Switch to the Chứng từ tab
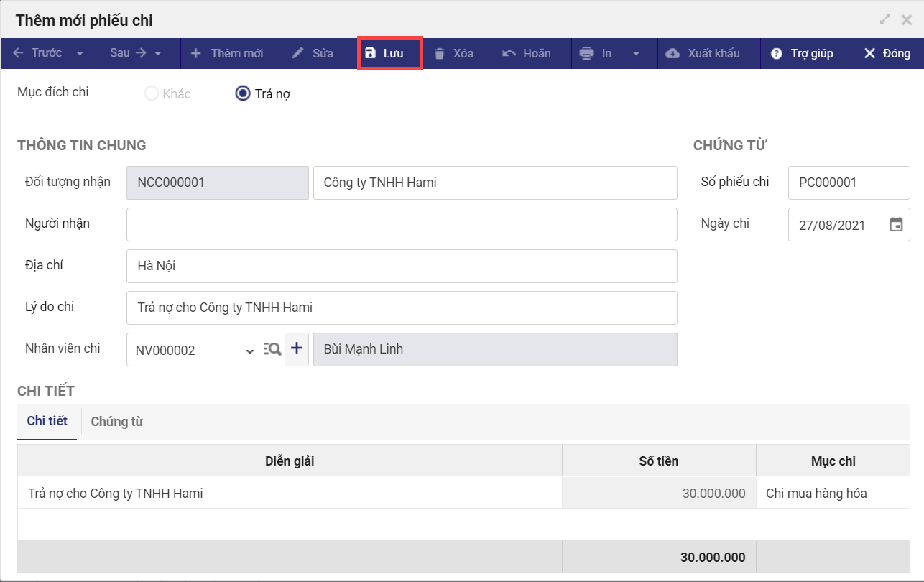Viewport: 924px width, 582px height. click(116, 422)
